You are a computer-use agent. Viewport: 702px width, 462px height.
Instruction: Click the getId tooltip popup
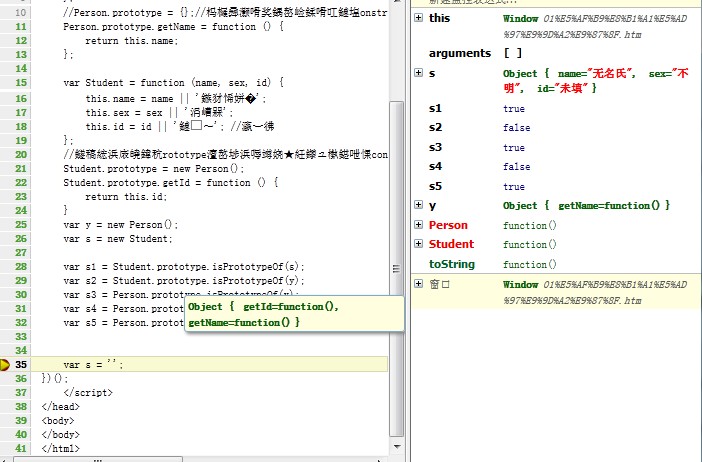(294, 314)
